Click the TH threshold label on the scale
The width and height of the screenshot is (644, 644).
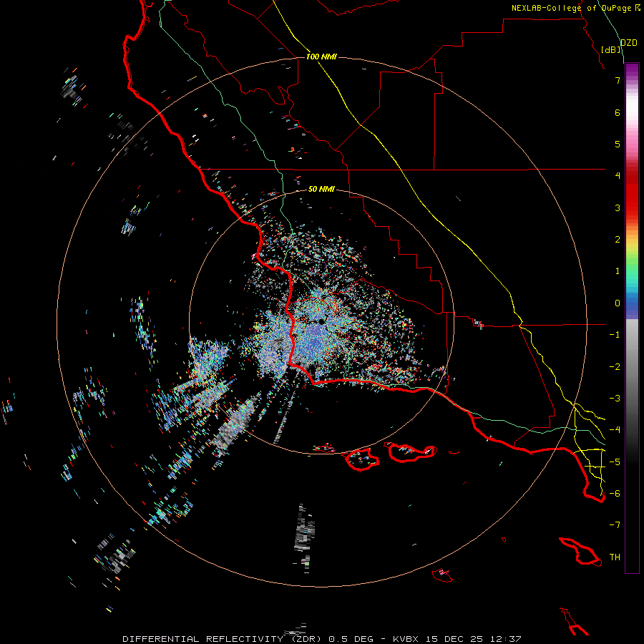click(x=615, y=557)
